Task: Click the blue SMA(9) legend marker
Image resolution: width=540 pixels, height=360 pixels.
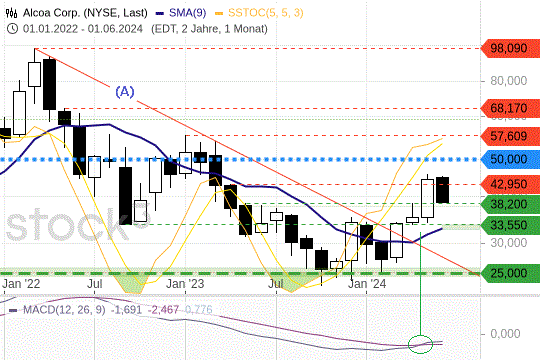Action: click(x=159, y=13)
